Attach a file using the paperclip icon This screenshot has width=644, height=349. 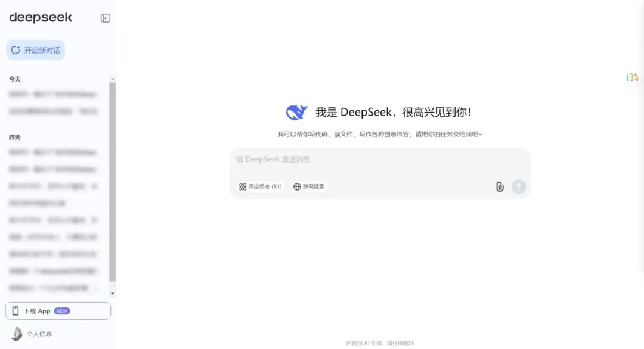(x=500, y=186)
